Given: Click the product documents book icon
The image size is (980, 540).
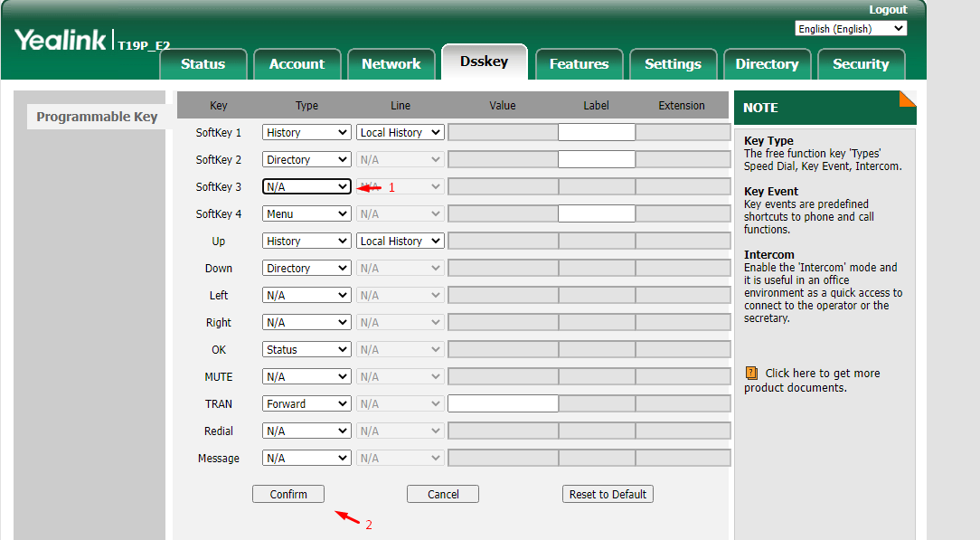Looking at the screenshot, I should point(751,374).
